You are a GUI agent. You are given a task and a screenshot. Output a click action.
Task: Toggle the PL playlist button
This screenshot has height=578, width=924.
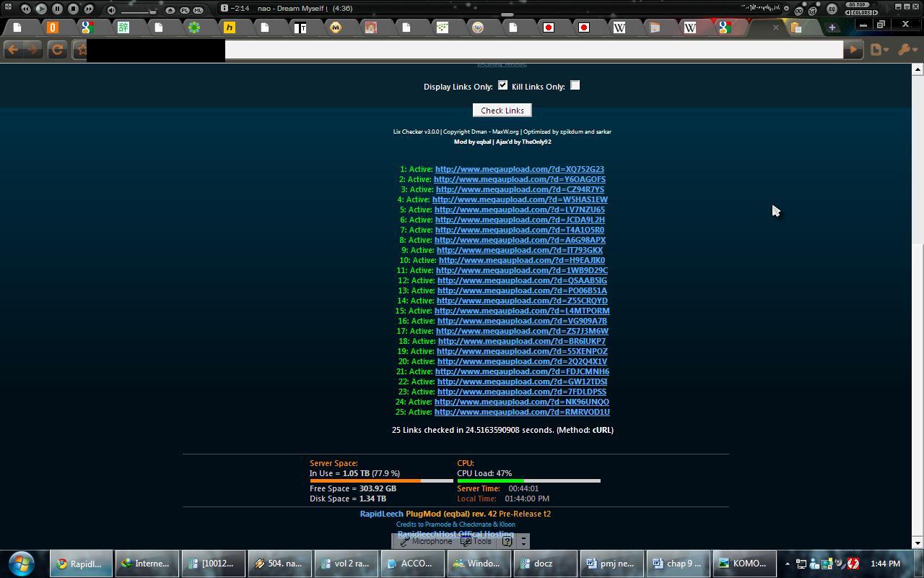pyautogui.click(x=184, y=10)
